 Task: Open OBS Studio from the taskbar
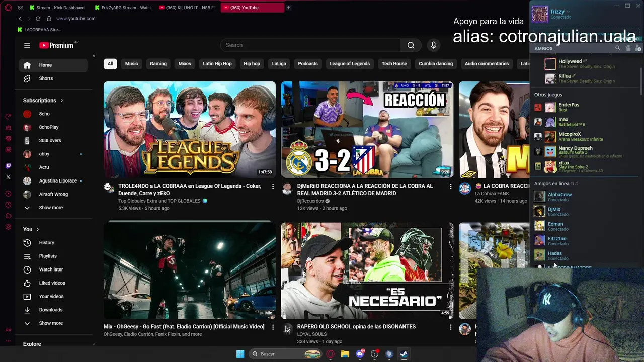point(374,354)
